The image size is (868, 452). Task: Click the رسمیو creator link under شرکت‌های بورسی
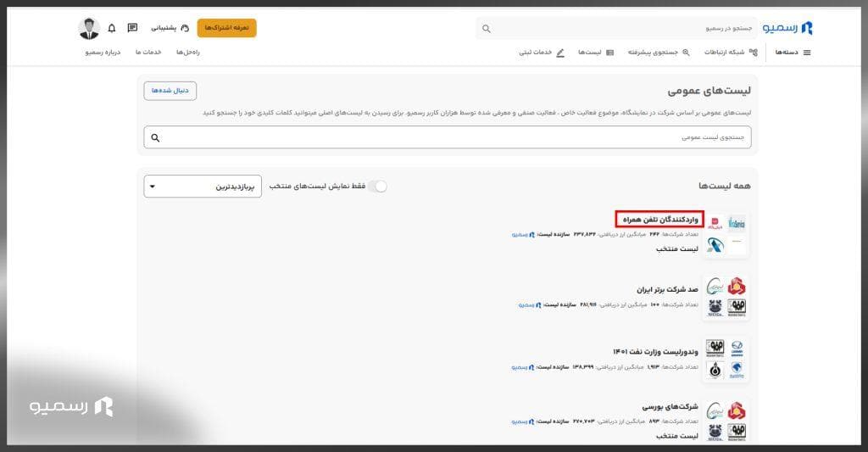coord(522,421)
